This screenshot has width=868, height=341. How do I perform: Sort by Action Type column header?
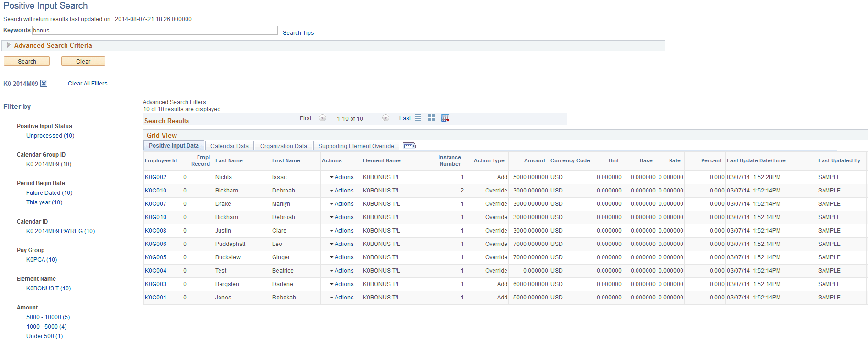click(x=489, y=160)
